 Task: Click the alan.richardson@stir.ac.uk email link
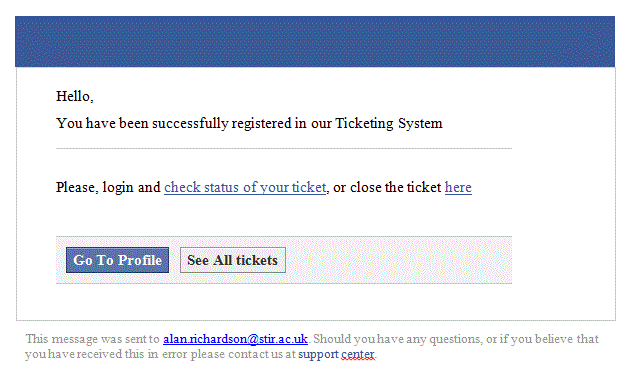point(235,339)
